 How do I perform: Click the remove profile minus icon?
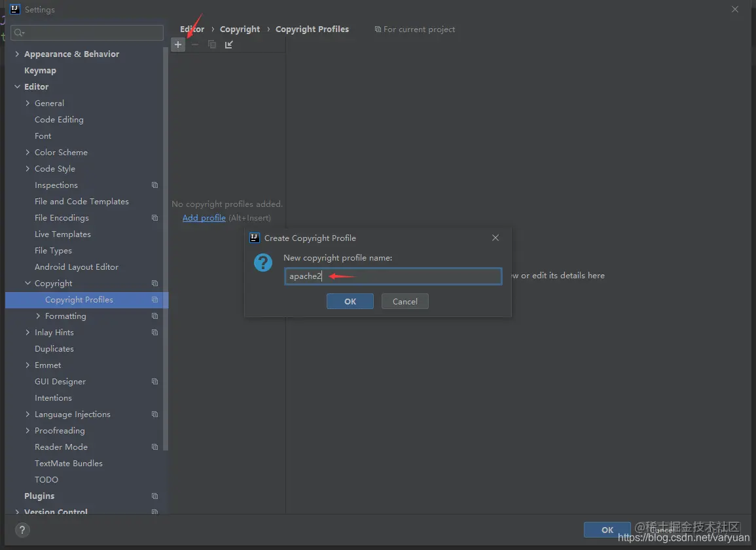[195, 45]
